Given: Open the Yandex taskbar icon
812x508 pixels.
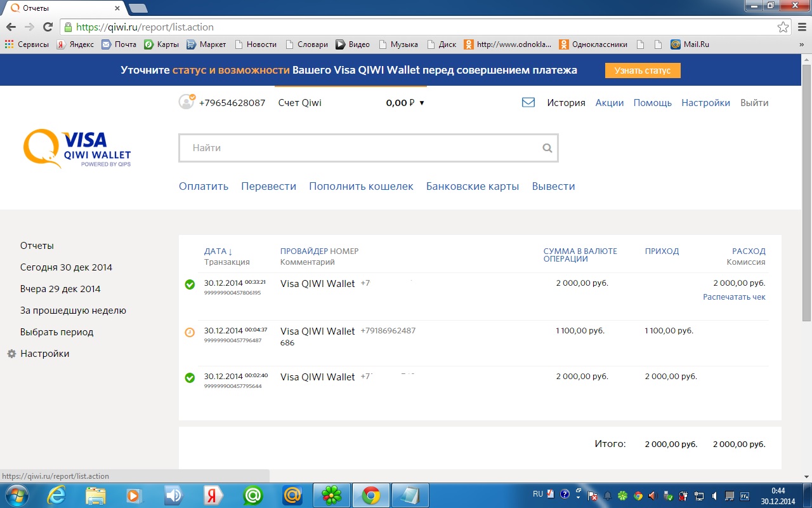Looking at the screenshot, I should 213,495.
